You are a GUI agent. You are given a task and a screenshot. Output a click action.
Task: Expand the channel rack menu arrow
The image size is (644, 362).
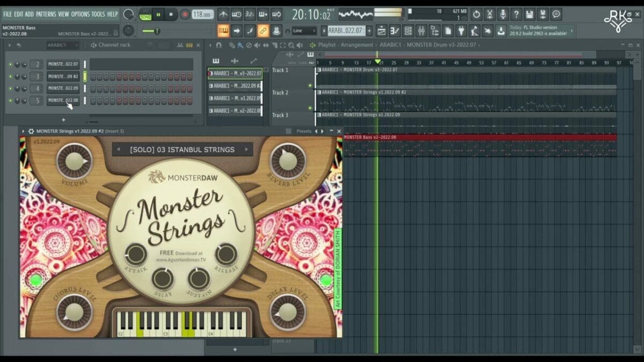coord(10,45)
